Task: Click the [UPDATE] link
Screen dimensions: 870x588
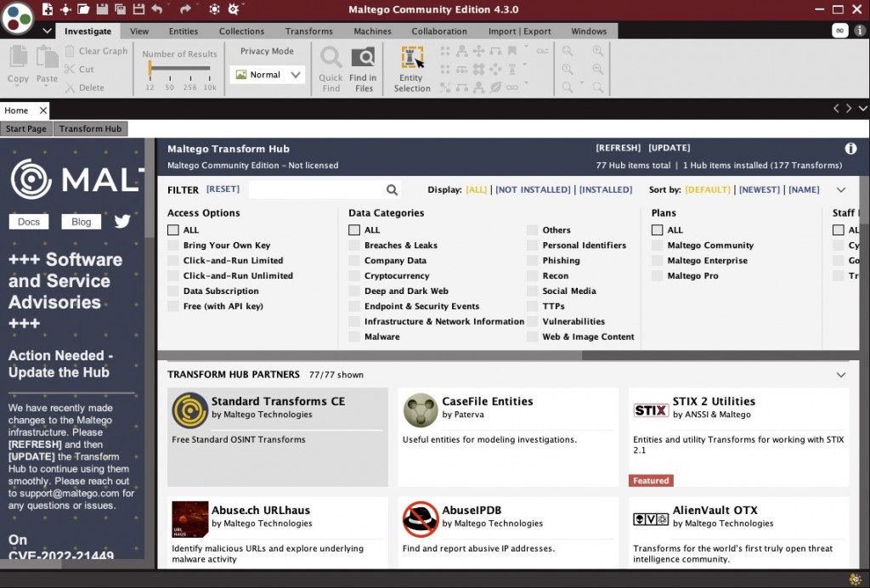Action: pos(669,148)
